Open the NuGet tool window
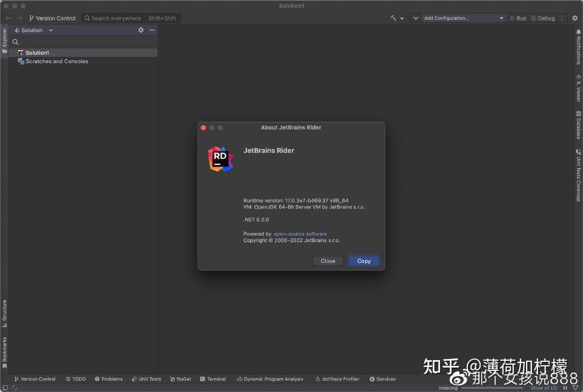 click(x=180, y=379)
